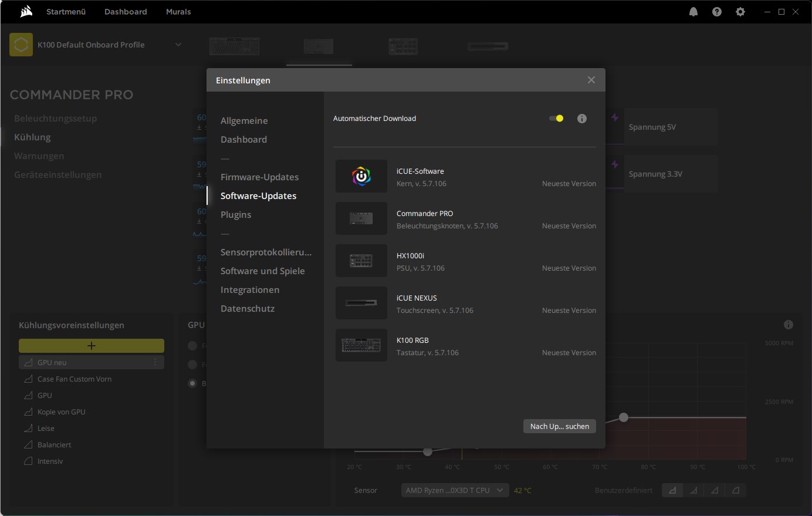Select the fourth curve shape preset icon
The width and height of the screenshot is (812, 516).
(736, 490)
